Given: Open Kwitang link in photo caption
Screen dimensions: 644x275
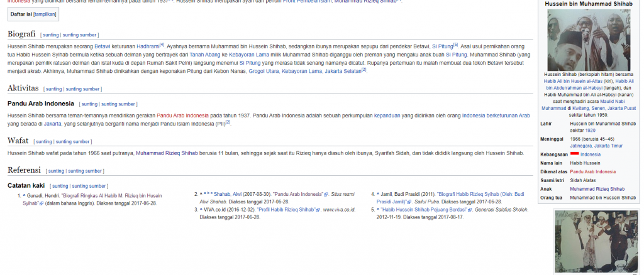Looking at the screenshot, I should (x=579, y=109).
